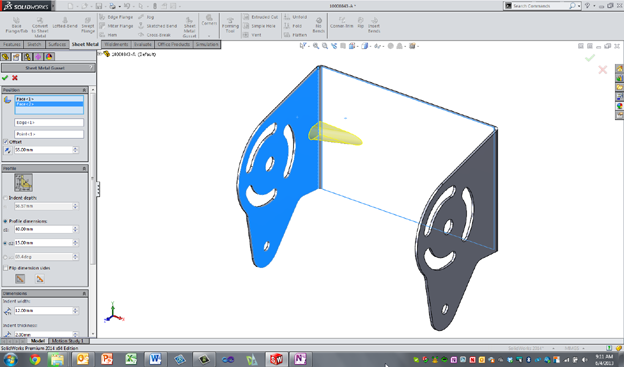This screenshot has height=367, width=624.
Task: Select the Edge Flange tool
Action: [x=116, y=17]
